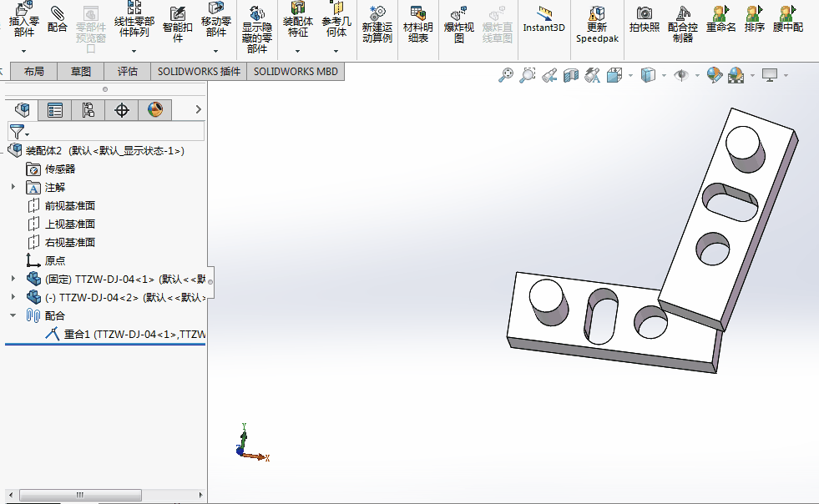Select 右视基准面 (Right Plane)
Image resolution: width=819 pixels, height=504 pixels.
click(61, 242)
